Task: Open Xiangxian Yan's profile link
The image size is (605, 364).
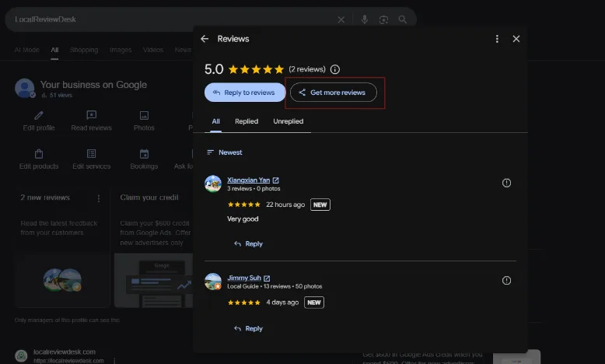Action: pos(249,180)
